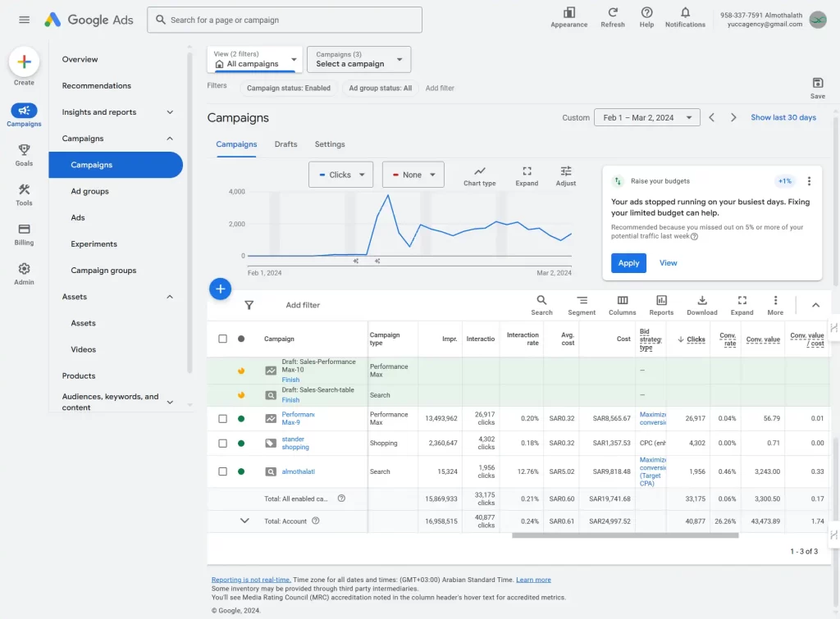This screenshot has width=840, height=619.
Task: Click the Download icon above the table
Action: coord(701,301)
